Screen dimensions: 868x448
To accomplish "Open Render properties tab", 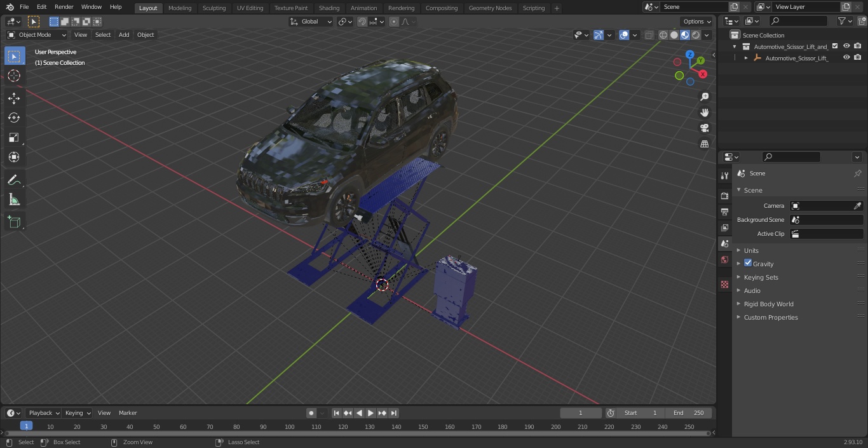I will pyautogui.click(x=724, y=196).
